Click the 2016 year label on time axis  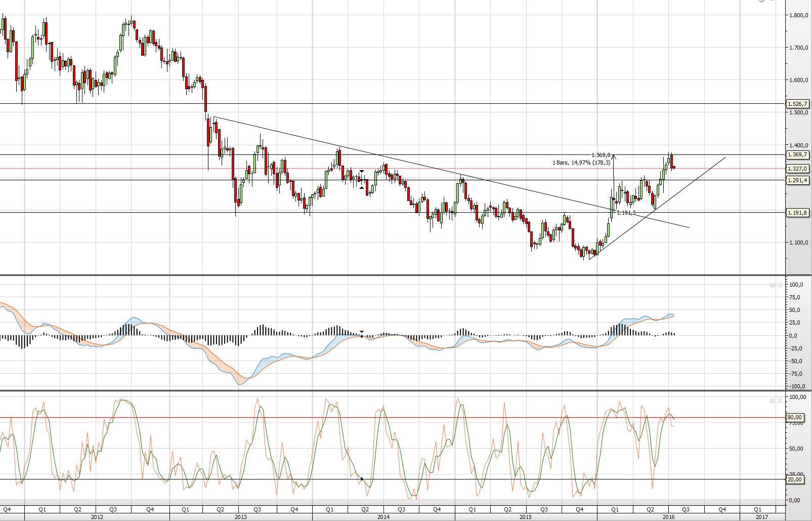pyautogui.click(x=669, y=517)
